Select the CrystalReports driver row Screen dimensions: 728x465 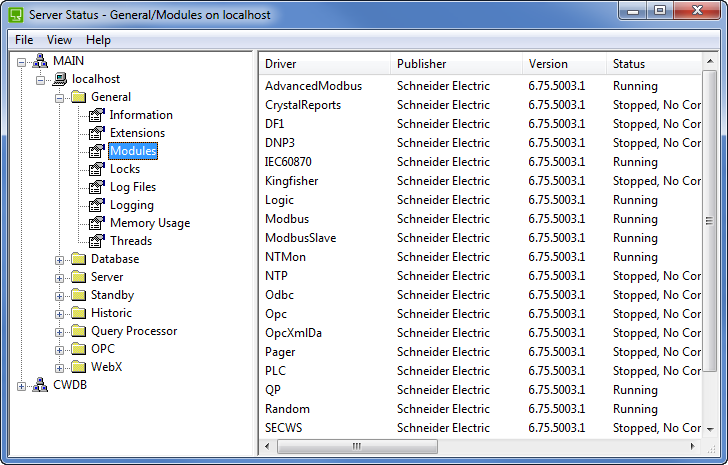pyautogui.click(x=480, y=105)
